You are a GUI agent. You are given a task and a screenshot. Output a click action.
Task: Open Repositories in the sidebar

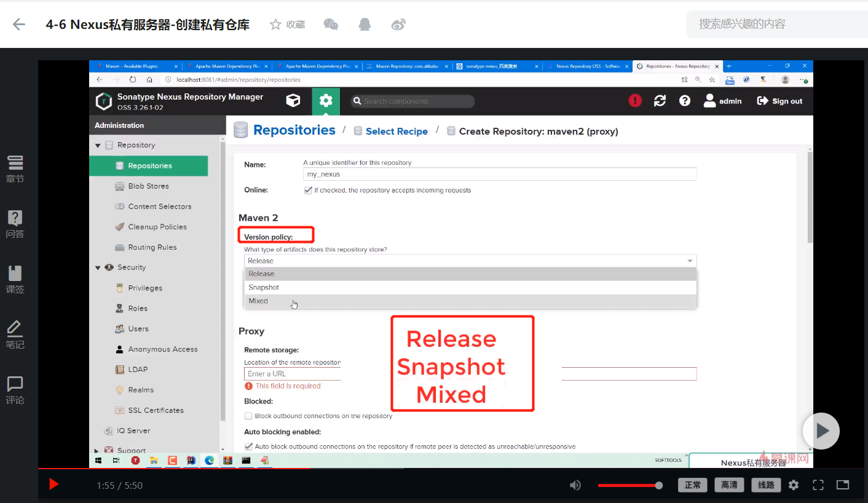pyautogui.click(x=149, y=166)
